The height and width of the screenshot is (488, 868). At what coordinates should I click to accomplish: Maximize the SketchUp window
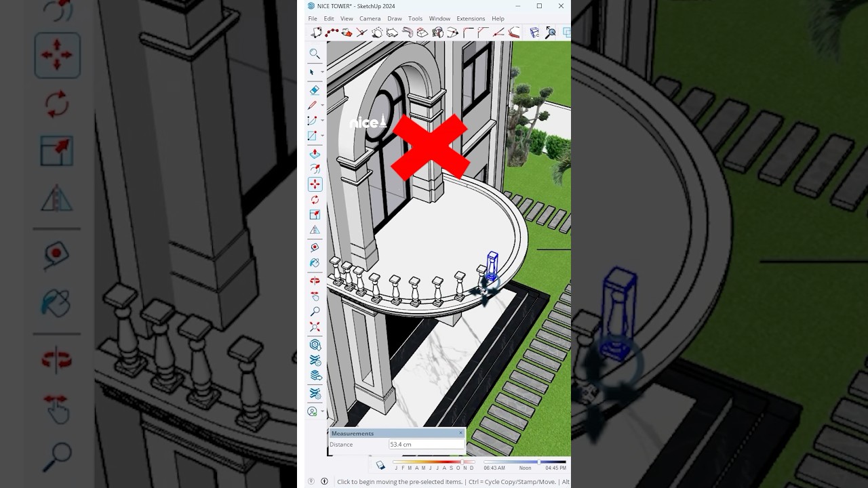(x=539, y=6)
